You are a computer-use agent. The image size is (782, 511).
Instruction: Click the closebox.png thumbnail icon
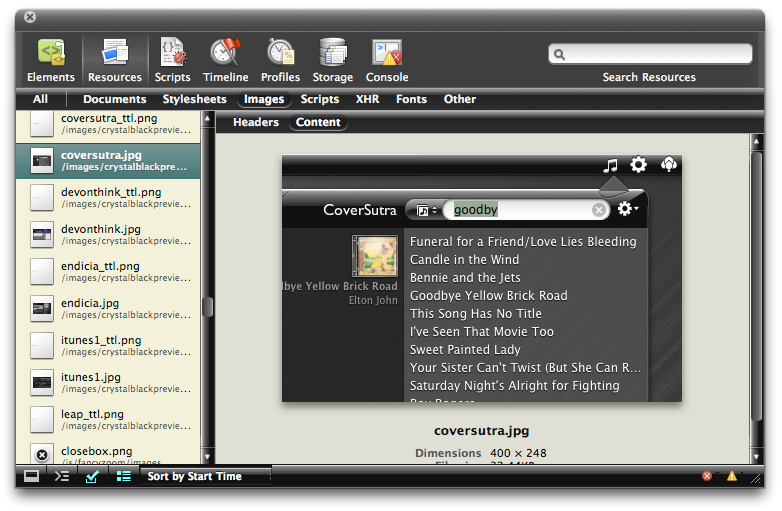(42, 454)
